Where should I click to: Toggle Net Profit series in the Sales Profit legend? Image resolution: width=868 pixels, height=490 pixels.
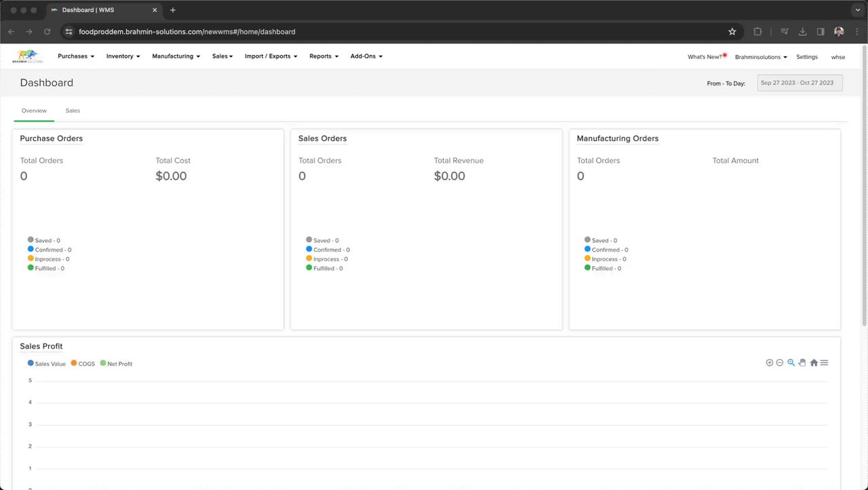116,364
